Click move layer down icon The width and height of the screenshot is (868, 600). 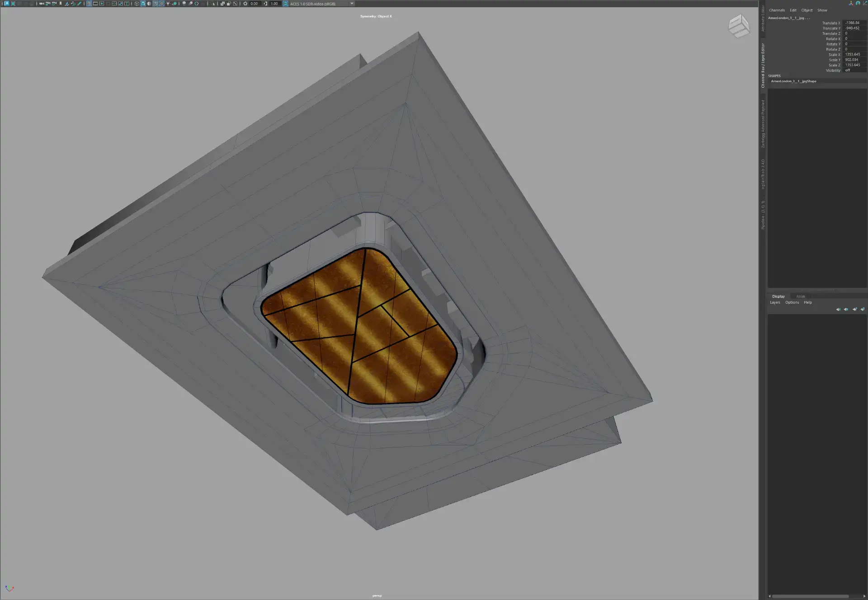(846, 309)
